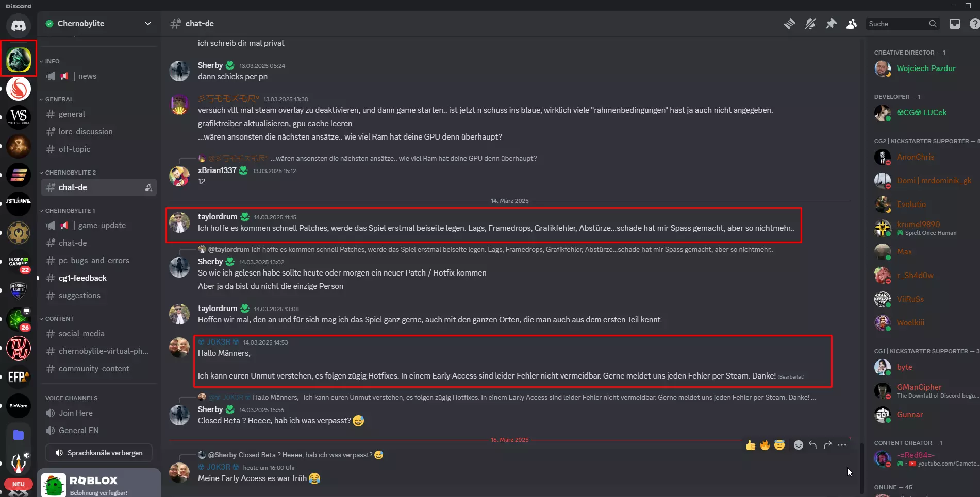Viewport: 980px width, 497px height.
Task: React with the thumbs up emoji
Action: point(751,445)
